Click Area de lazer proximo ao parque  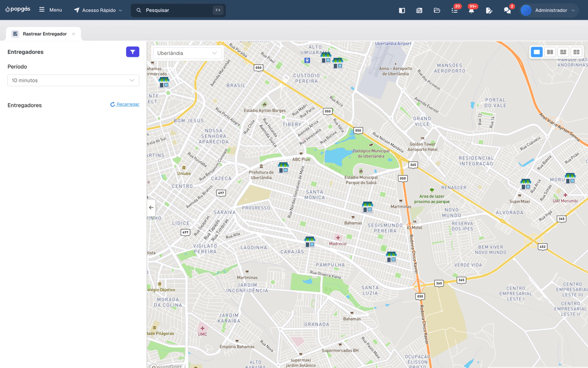[432, 199]
